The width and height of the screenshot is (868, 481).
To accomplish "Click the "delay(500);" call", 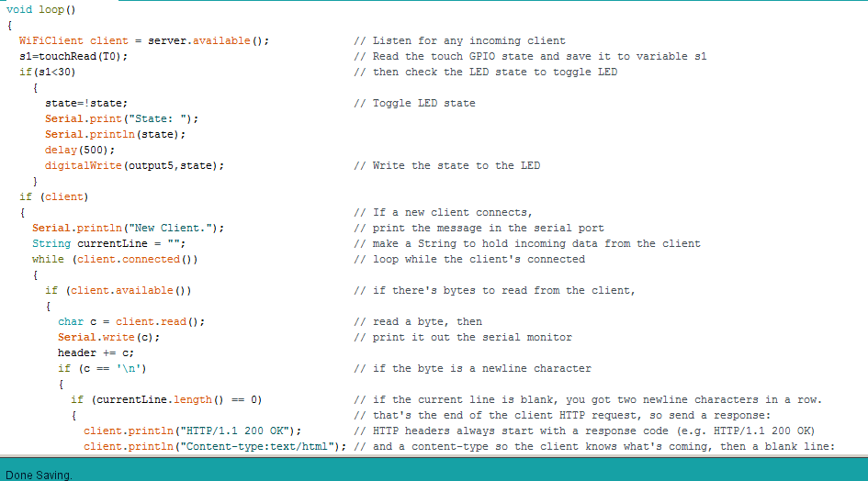I will click(x=80, y=150).
